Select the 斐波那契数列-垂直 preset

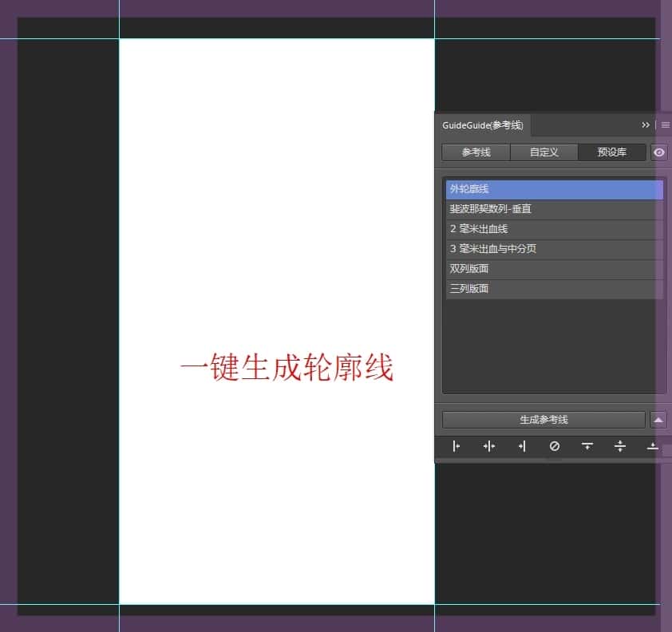[554, 209]
